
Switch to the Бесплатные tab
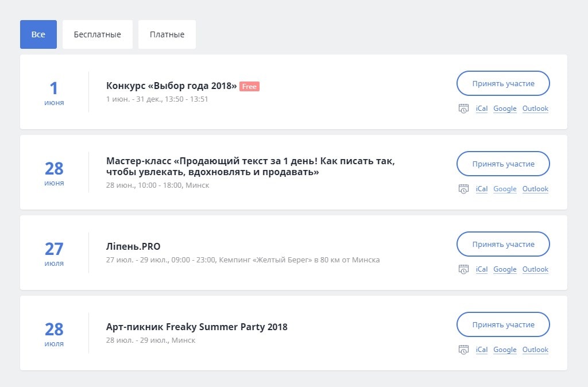[x=97, y=34]
